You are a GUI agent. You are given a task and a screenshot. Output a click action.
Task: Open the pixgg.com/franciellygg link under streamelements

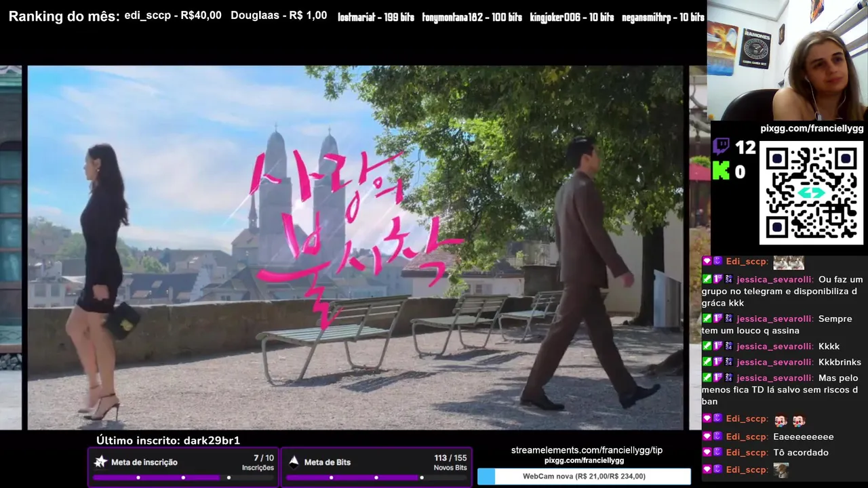pyautogui.click(x=584, y=460)
